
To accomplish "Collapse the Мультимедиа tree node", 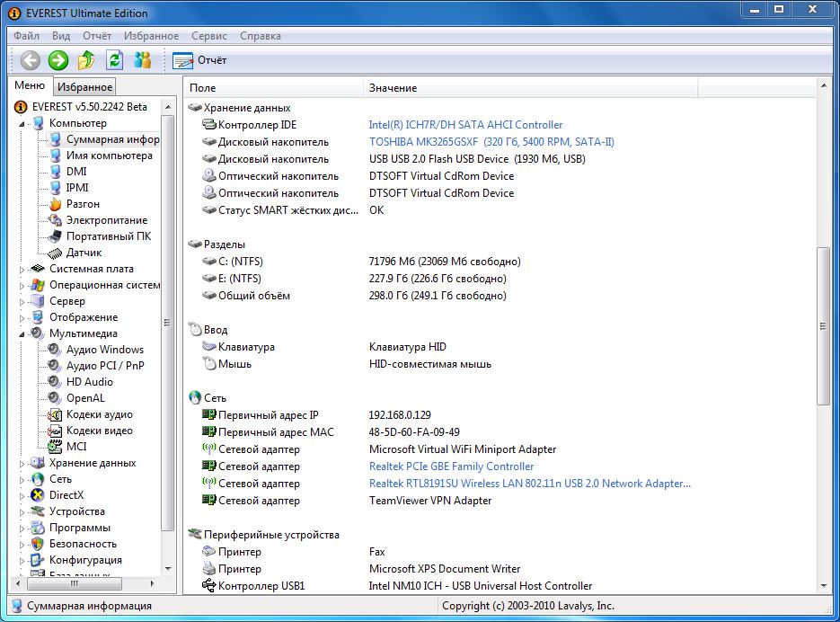I will coord(23,333).
